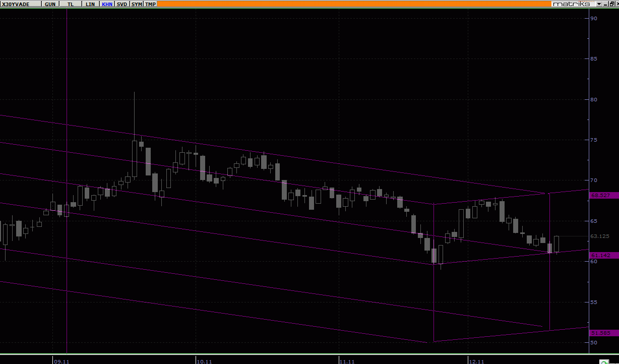Toggle the TL currency button
The width and height of the screenshot is (619, 364).
pyautogui.click(x=70, y=4)
